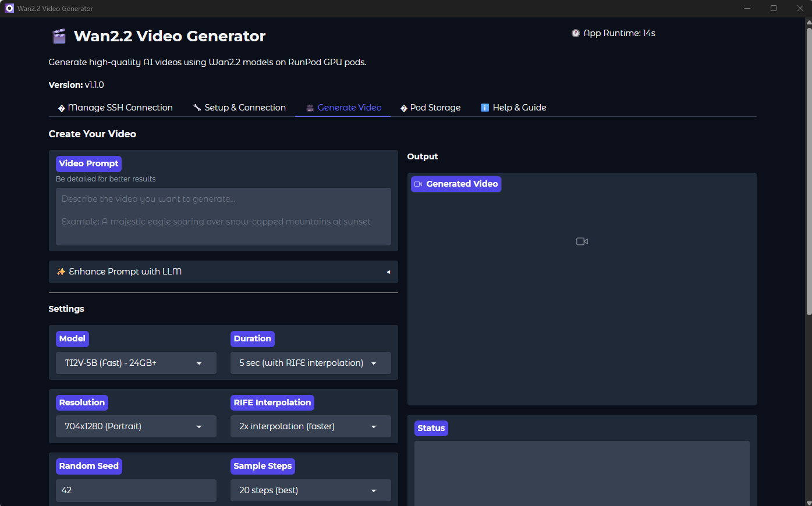Screen dimensions: 812x506
Task: Click the scrollbar up arrow
Action: click(x=809, y=23)
